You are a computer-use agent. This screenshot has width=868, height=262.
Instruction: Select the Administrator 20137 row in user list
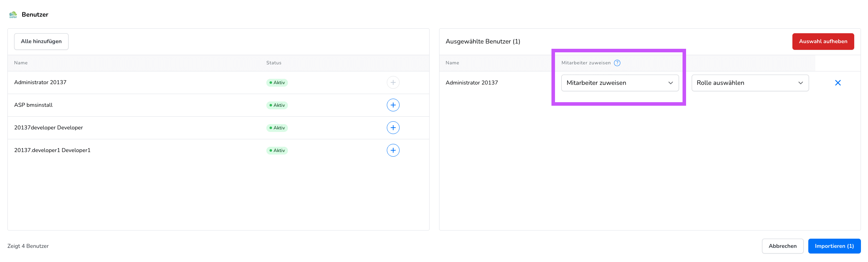40,82
